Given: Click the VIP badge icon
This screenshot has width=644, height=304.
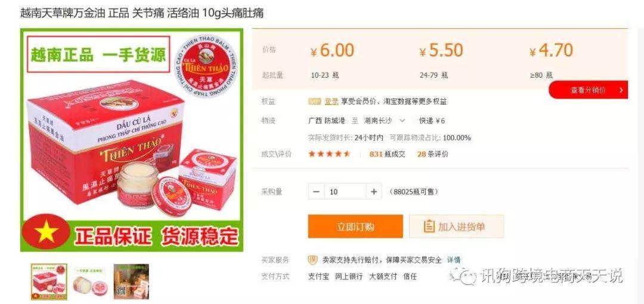Looking at the screenshot, I should (x=315, y=102).
